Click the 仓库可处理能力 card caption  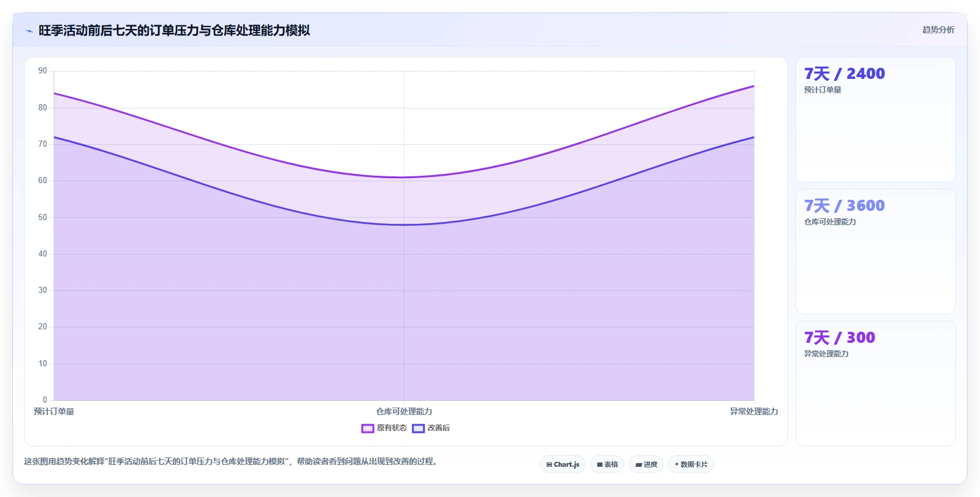pos(830,222)
